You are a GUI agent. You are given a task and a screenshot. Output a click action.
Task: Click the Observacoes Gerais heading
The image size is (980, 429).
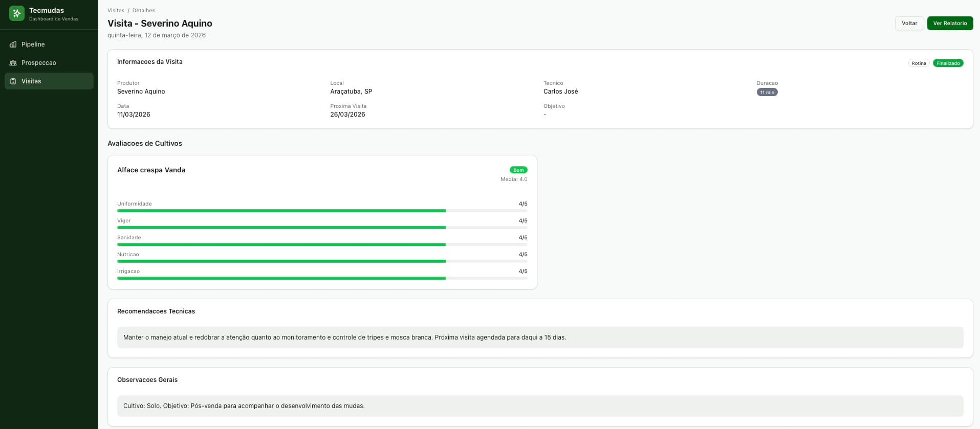pyautogui.click(x=147, y=380)
